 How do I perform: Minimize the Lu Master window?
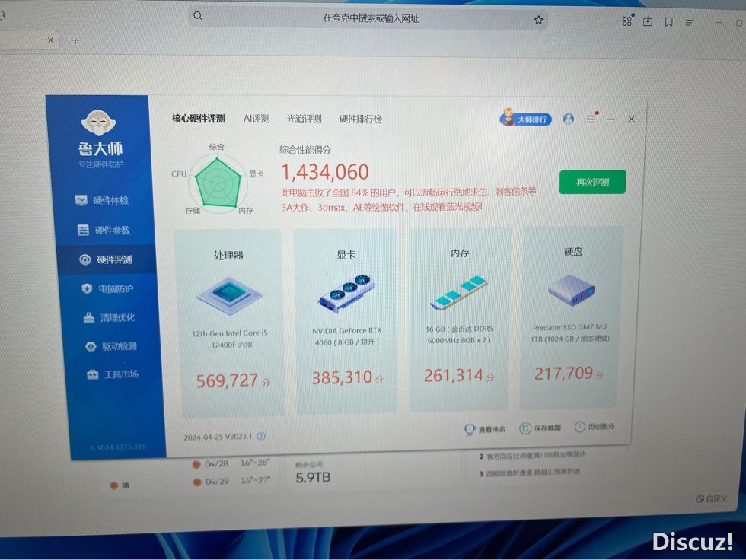(611, 119)
